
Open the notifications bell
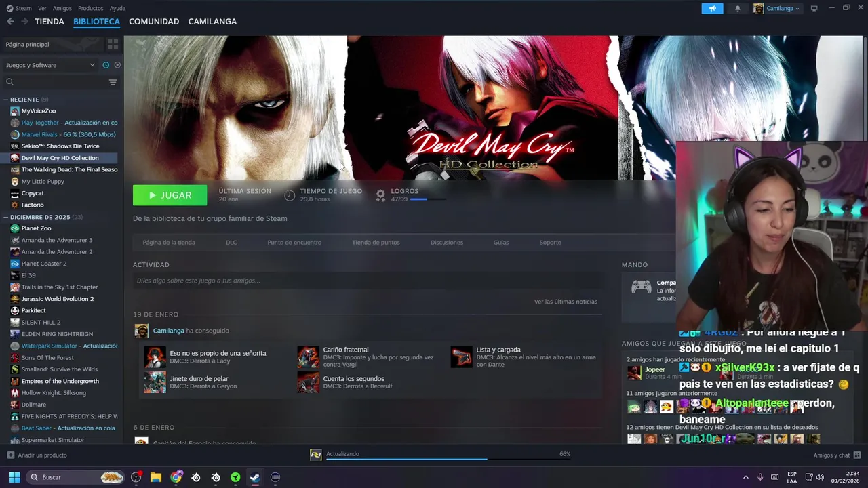(738, 9)
